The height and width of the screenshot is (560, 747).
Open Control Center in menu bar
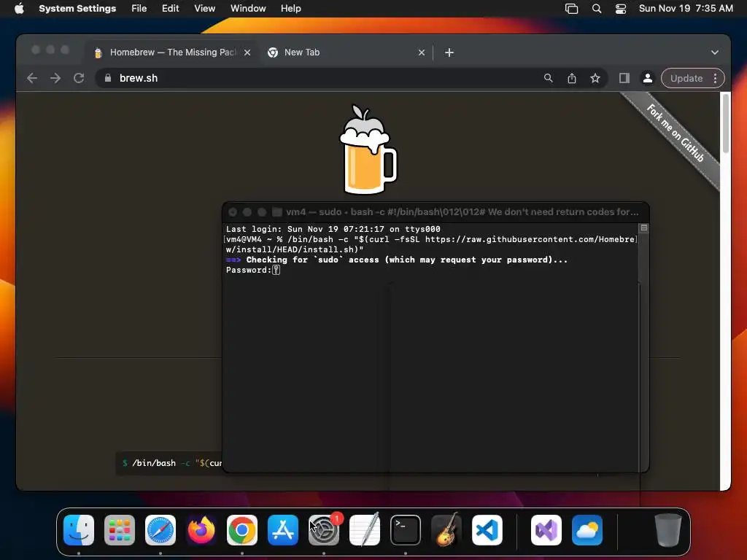621,9
